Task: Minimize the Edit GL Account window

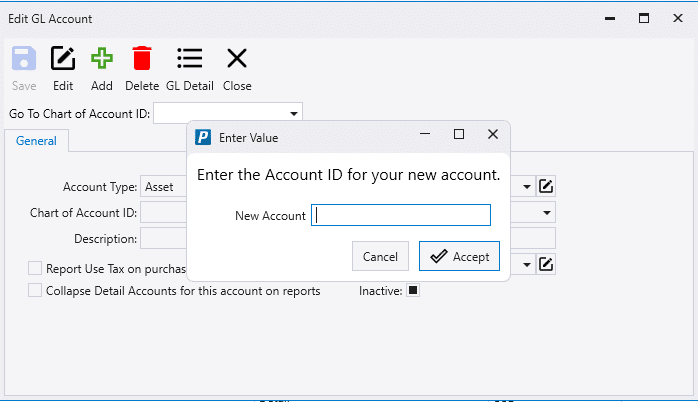Action: tap(610, 18)
